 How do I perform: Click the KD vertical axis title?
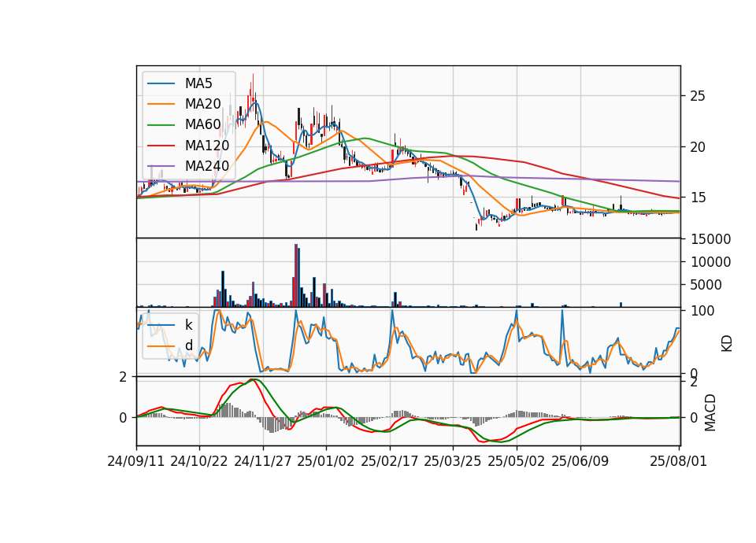[727, 343]
